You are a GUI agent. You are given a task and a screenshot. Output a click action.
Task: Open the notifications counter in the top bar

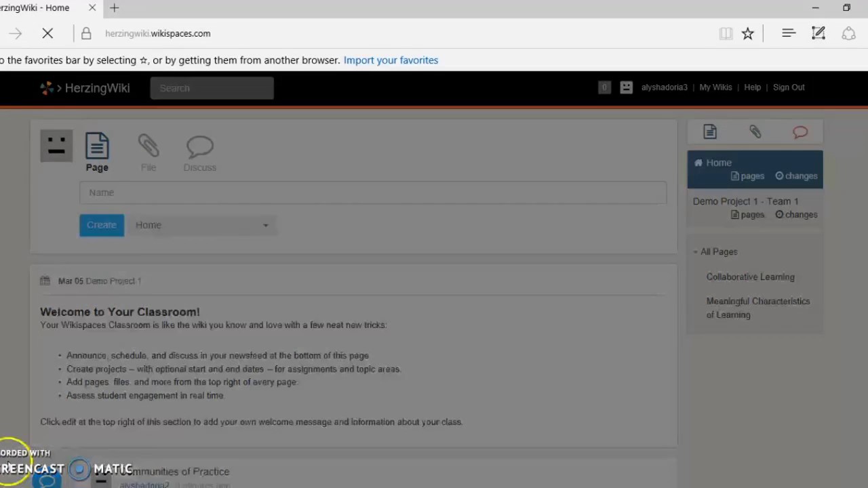point(604,87)
